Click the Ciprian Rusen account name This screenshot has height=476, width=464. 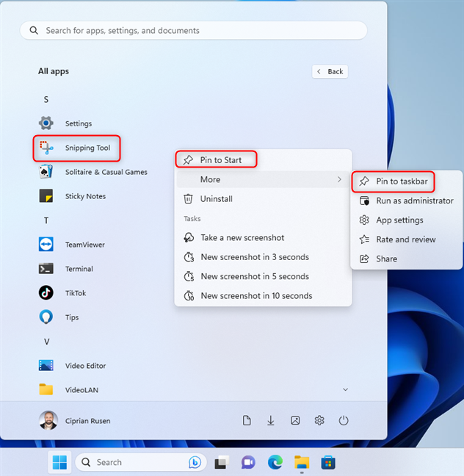click(x=87, y=421)
